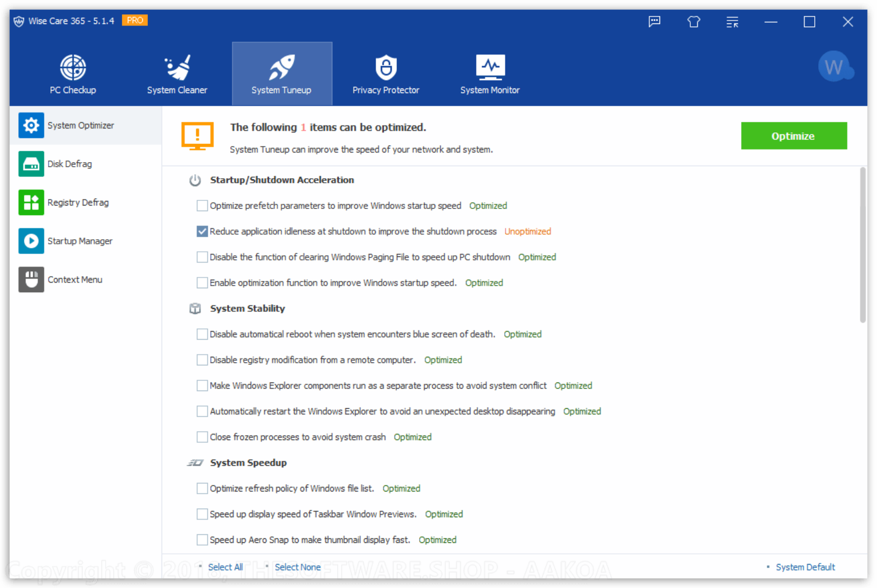Screen dimensions: 877x588
Task: Check 'Make Windows Explorer components run separate' checkbox
Action: click(202, 385)
